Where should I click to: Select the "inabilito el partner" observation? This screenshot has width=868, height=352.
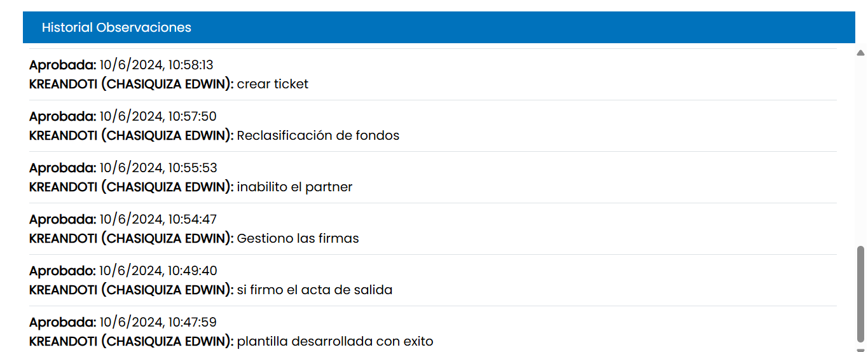(294, 187)
